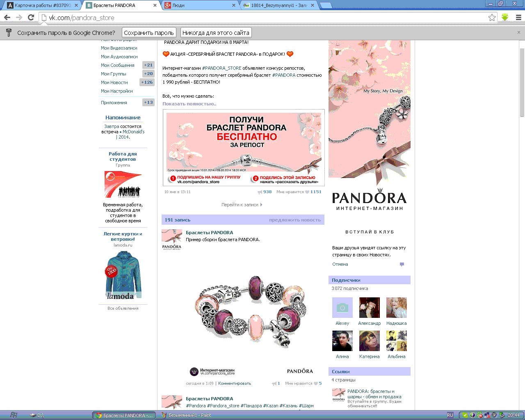Open subscriber Надюшка's avatar

pos(397,308)
